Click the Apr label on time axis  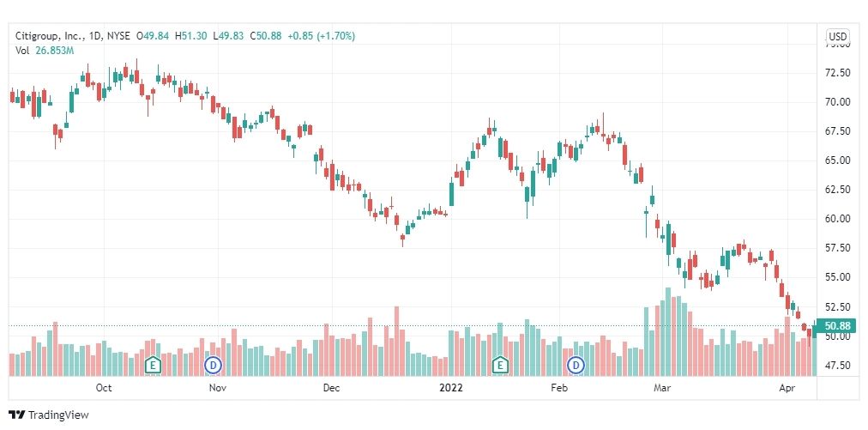click(787, 388)
